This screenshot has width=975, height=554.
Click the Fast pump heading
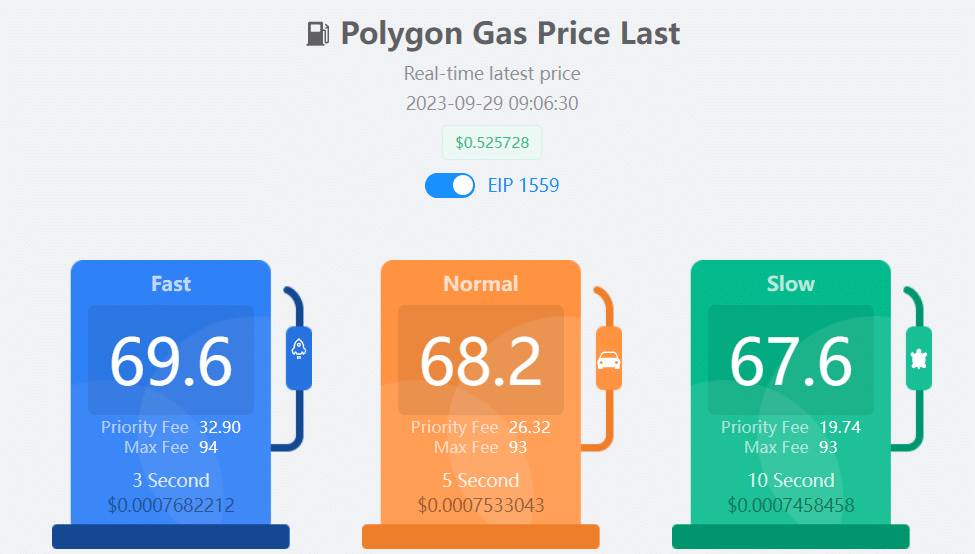[171, 284]
